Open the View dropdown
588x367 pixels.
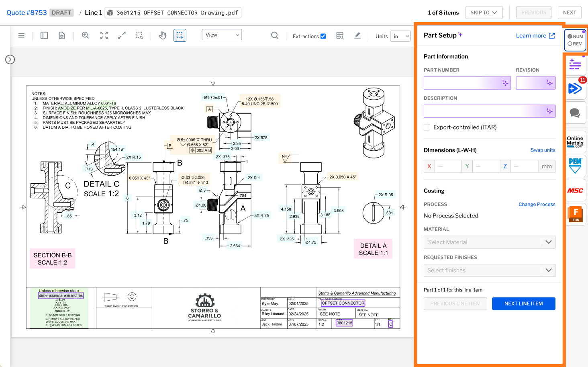click(222, 35)
